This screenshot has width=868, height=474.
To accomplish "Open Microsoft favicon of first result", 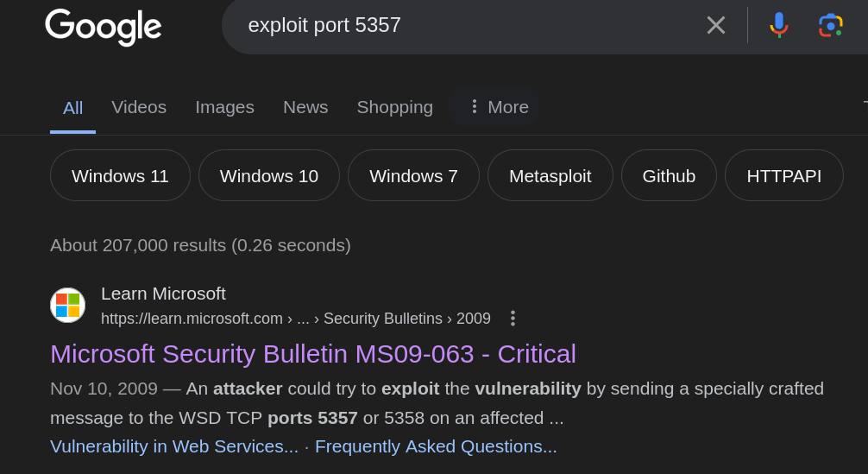I will click(x=67, y=305).
